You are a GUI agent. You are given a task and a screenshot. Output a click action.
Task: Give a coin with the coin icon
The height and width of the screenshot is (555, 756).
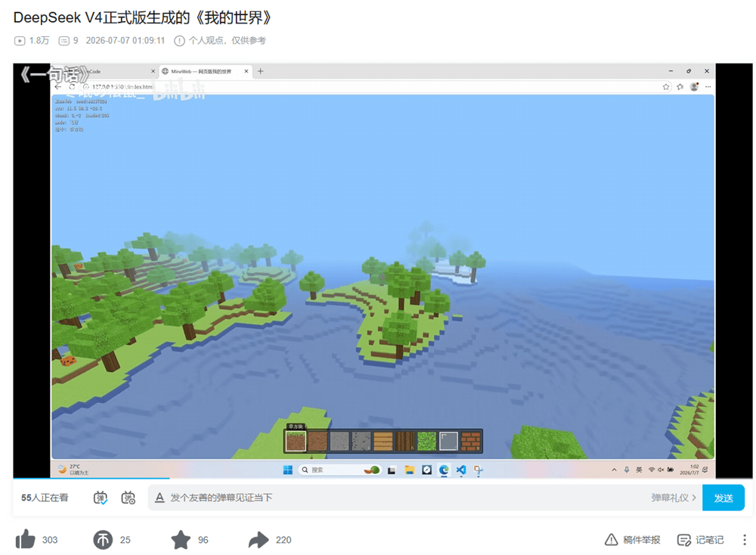(x=103, y=540)
